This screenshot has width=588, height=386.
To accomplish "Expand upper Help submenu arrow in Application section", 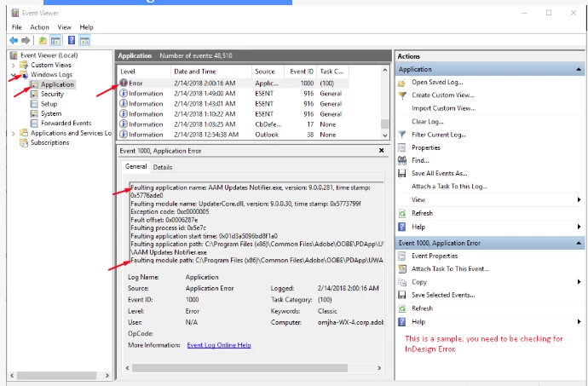I will coord(579,227).
